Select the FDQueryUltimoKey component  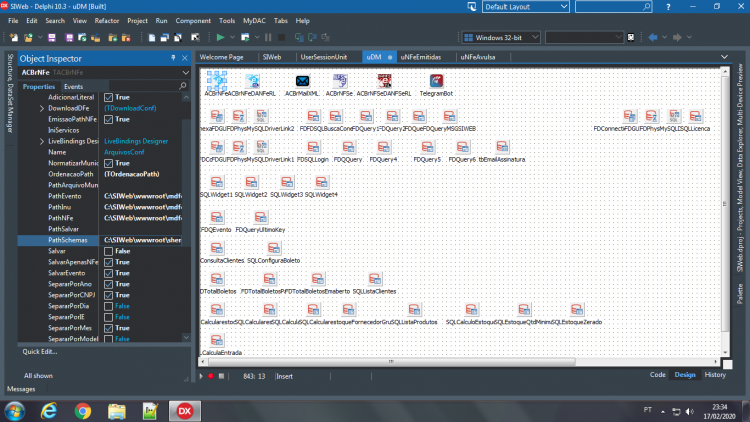(261, 218)
